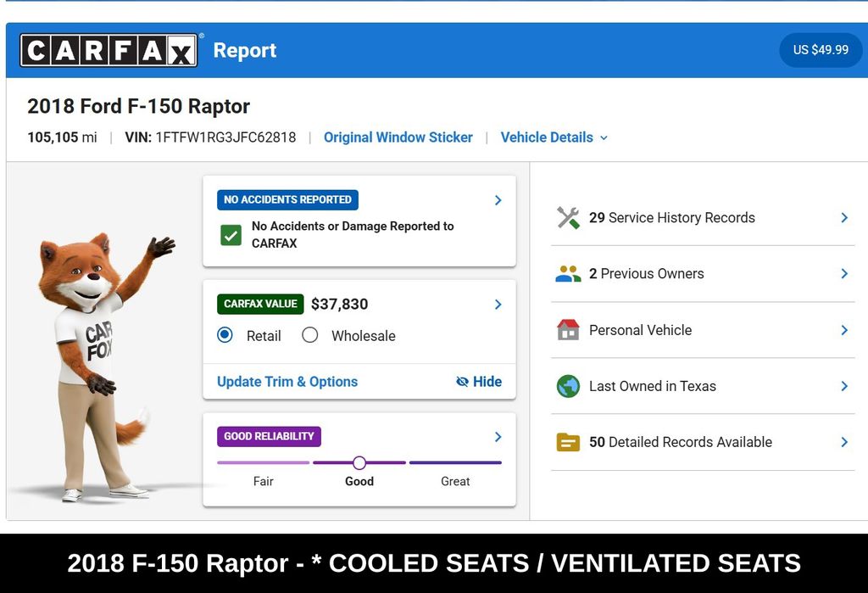Open 50 Detailed Records Available chevron
This screenshot has height=593, width=868.
844,442
